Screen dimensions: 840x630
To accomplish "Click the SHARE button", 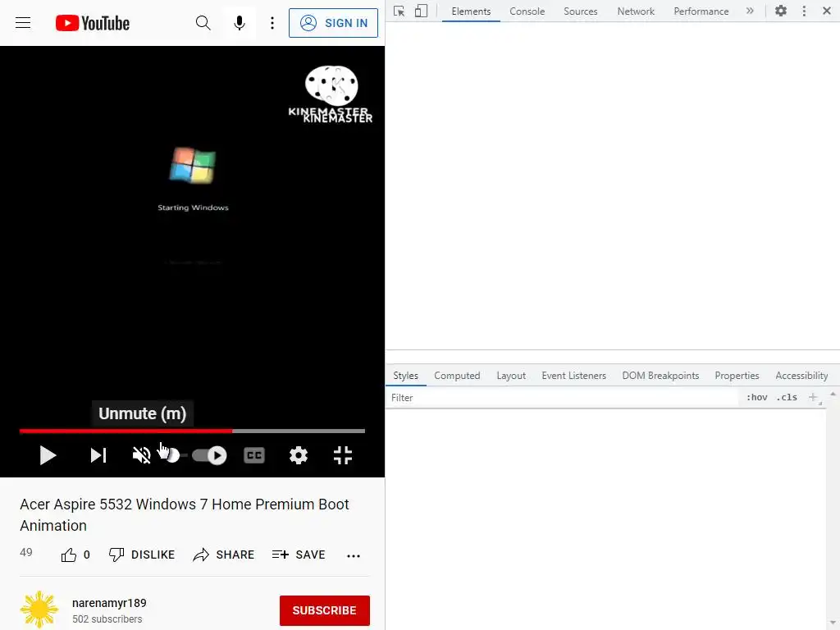I will click(224, 555).
